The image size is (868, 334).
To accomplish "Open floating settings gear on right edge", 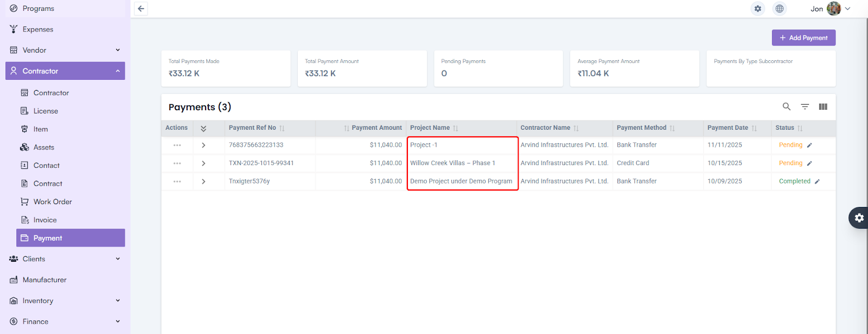I will (x=859, y=218).
